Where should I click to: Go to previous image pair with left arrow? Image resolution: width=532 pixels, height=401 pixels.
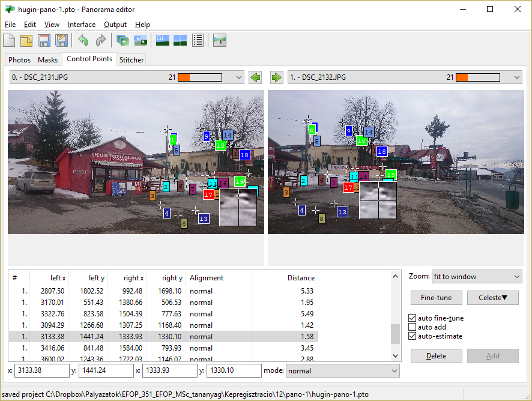click(x=255, y=77)
